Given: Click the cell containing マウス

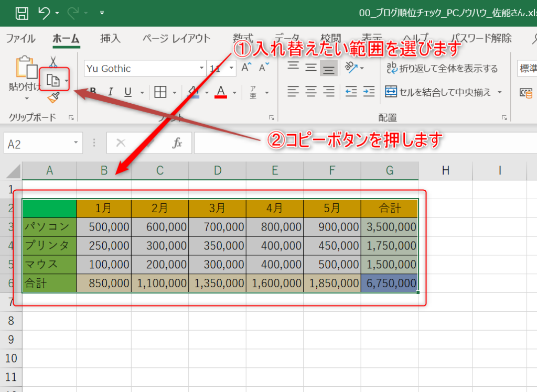Looking at the screenshot, I should (50, 264).
